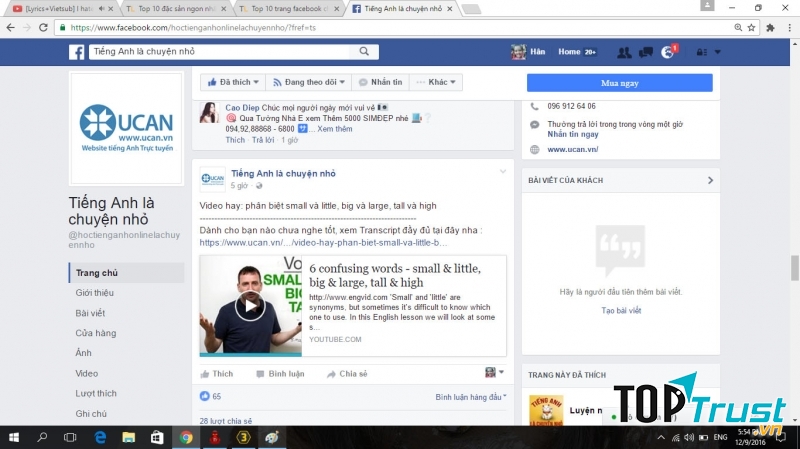800x449 pixels.
Task: Click the search magnifier button
Action: click(x=365, y=52)
